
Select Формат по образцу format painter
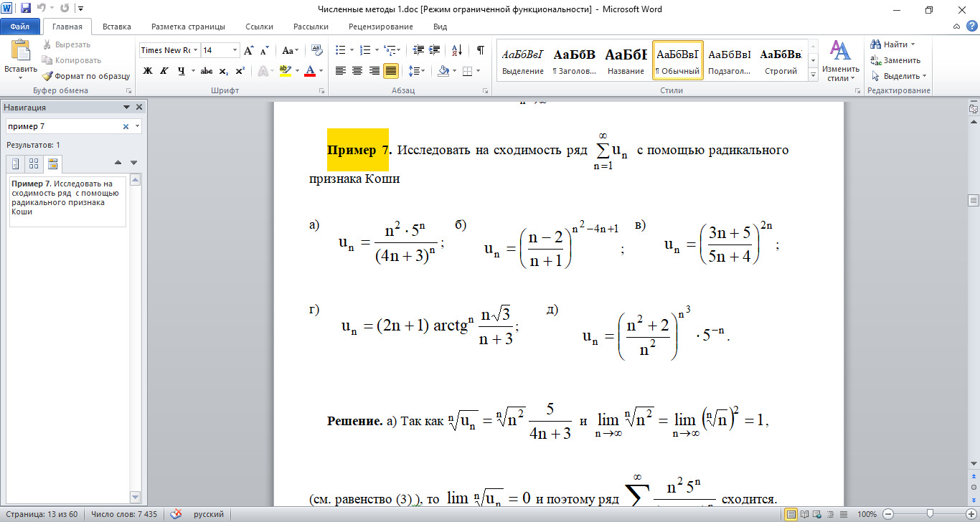85,76
